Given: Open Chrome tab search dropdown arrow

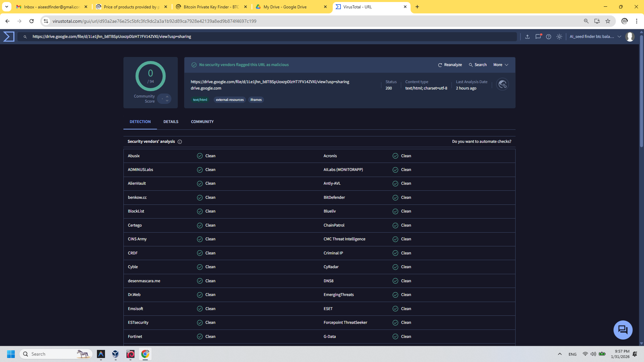Looking at the screenshot, I should coord(6,7).
